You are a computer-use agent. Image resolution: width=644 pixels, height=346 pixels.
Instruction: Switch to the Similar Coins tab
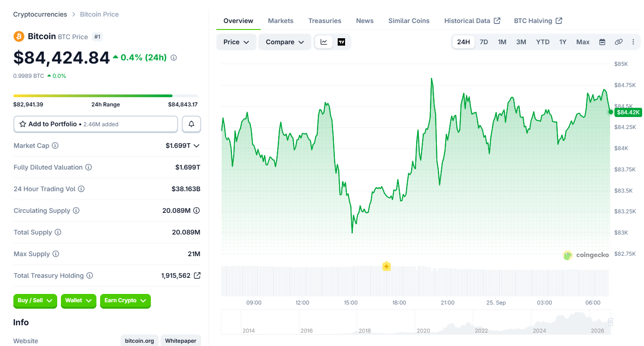coord(409,21)
